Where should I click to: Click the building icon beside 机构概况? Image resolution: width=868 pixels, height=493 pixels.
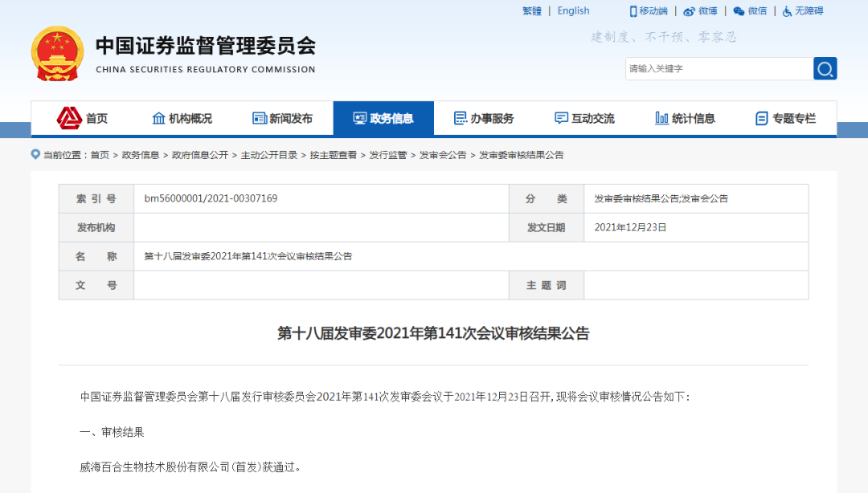click(159, 118)
